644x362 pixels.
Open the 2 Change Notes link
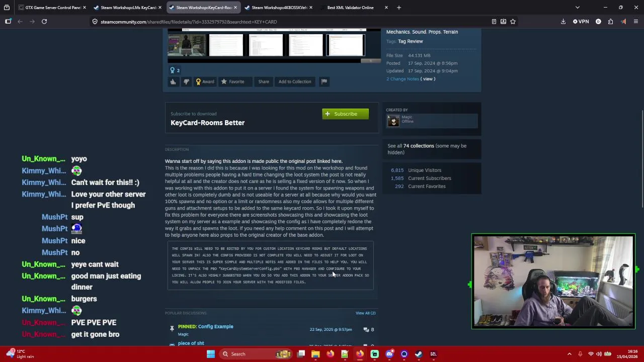(x=403, y=79)
